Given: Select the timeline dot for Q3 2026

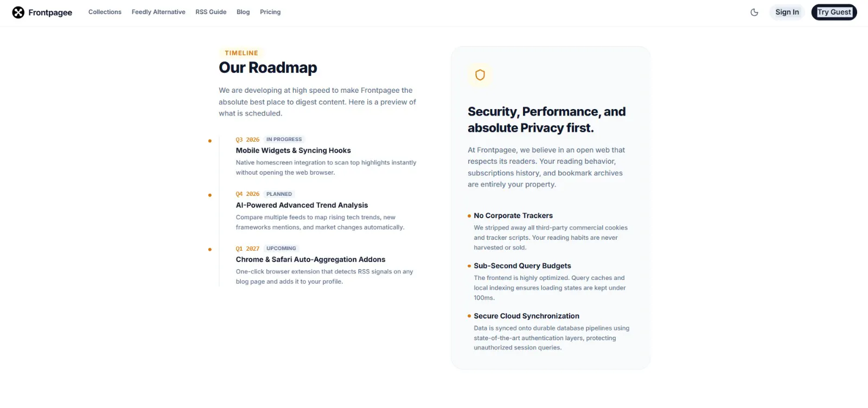Looking at the screenshot, I should [210, 141].
